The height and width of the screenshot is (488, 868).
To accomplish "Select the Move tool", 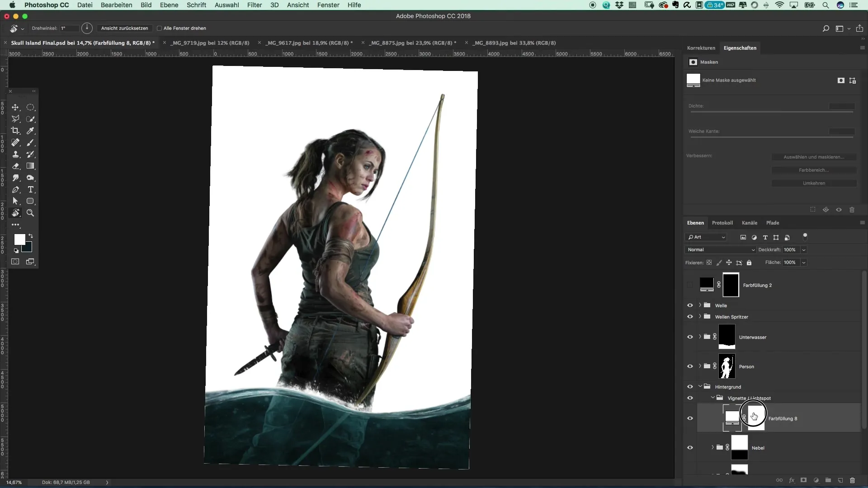I will click(x=15, y=107).
